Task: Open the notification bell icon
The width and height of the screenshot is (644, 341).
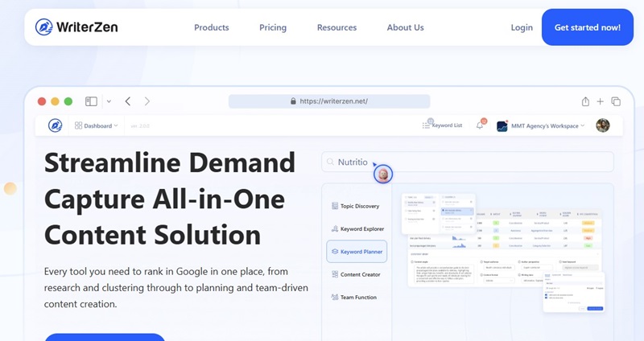Action: click(x=480, y=125)
